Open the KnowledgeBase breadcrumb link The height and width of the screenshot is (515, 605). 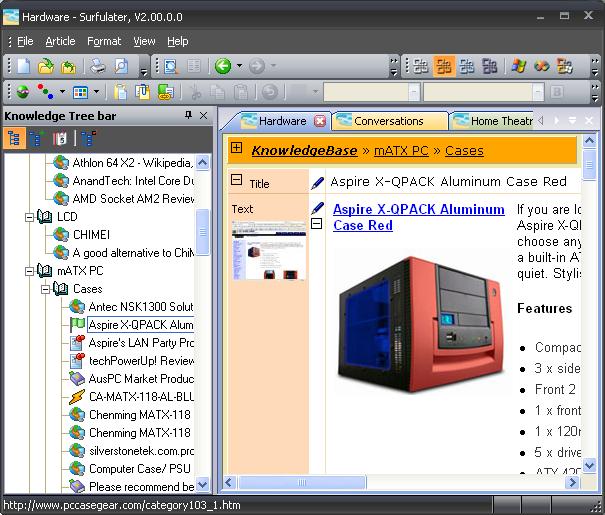tap(304, 150)
